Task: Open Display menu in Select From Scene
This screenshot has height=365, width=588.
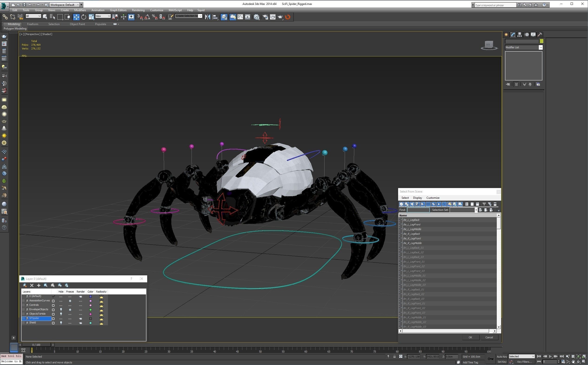Action: 417,198
